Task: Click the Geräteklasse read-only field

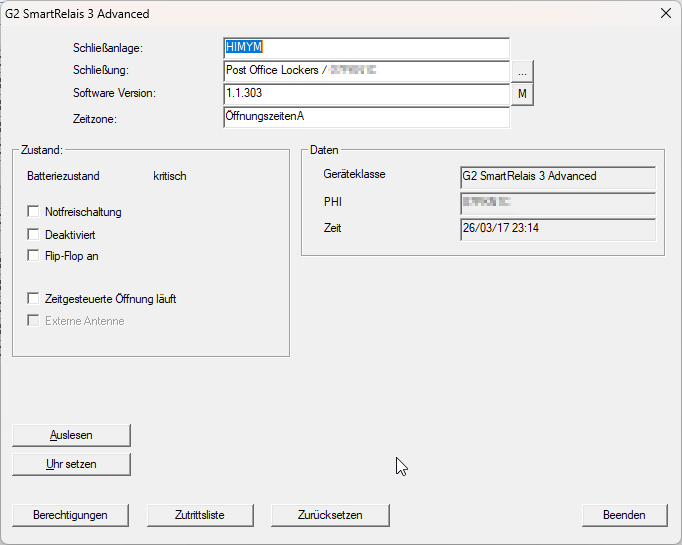Action: tap(557, 177)
